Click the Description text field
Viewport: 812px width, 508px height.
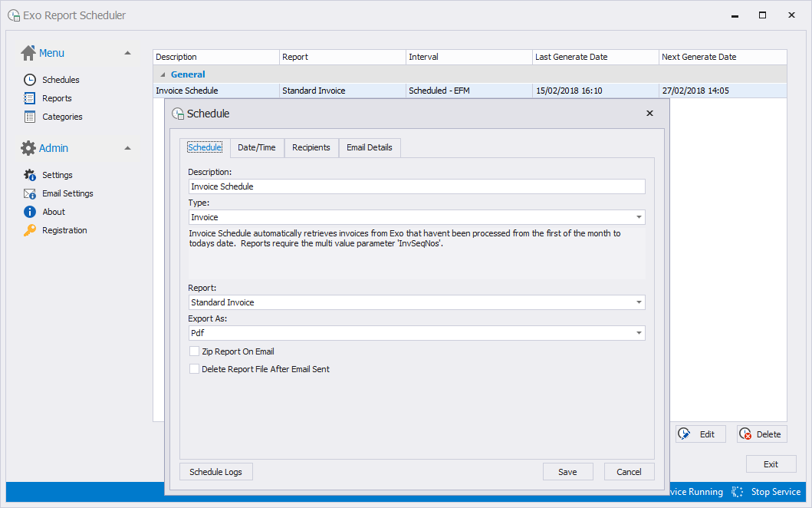pyautogui.click(x=416, y=186)
